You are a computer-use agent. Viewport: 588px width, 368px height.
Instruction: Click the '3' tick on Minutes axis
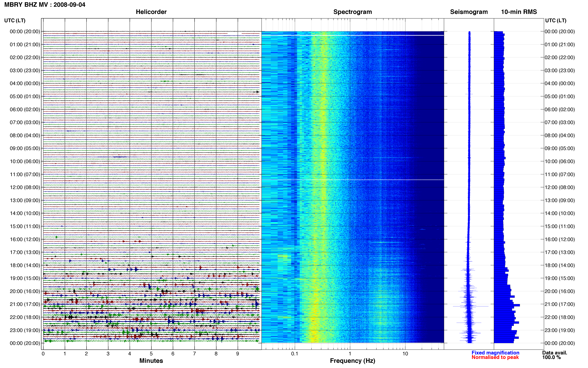[108, 354]
